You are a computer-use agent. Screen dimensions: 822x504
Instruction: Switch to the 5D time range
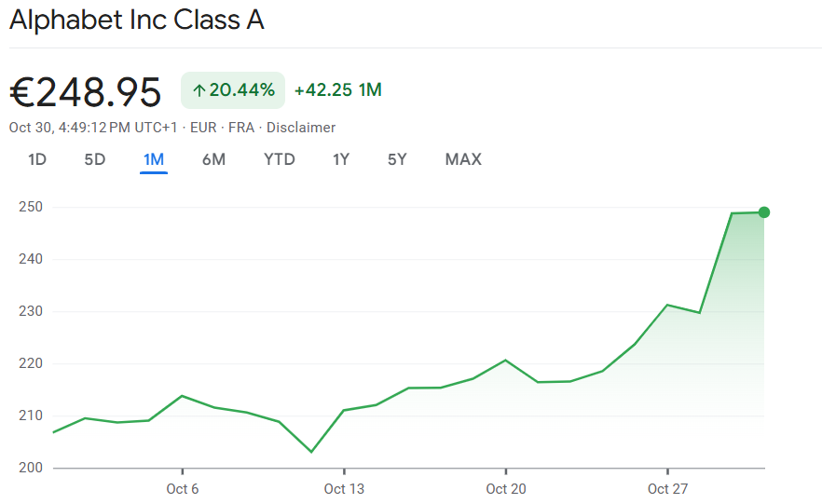click(95, 159)
